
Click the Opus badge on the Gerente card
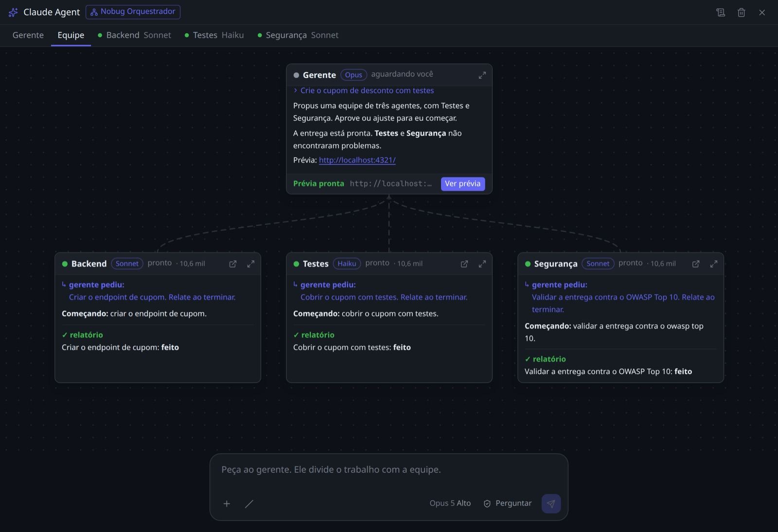tap(354, 75)
